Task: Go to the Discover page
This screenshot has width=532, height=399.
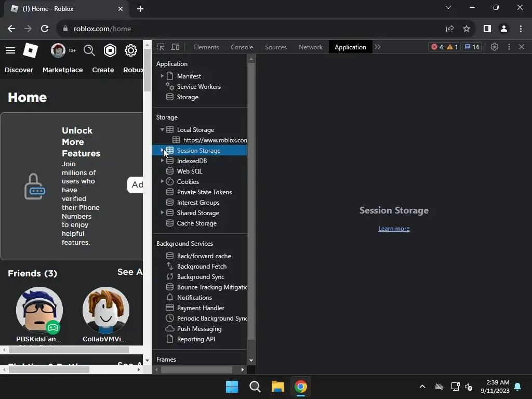Action: pyautogui.click(x=19, y=70)
